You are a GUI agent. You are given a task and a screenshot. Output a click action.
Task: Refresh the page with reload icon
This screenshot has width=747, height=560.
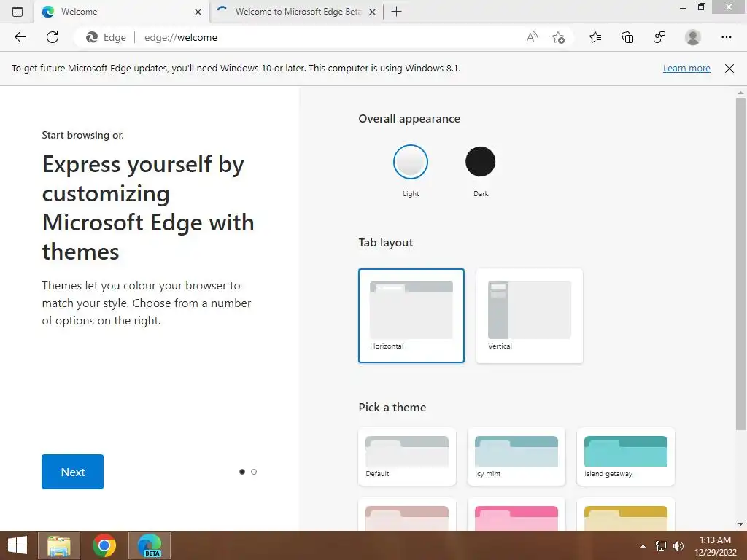(53, 37)
